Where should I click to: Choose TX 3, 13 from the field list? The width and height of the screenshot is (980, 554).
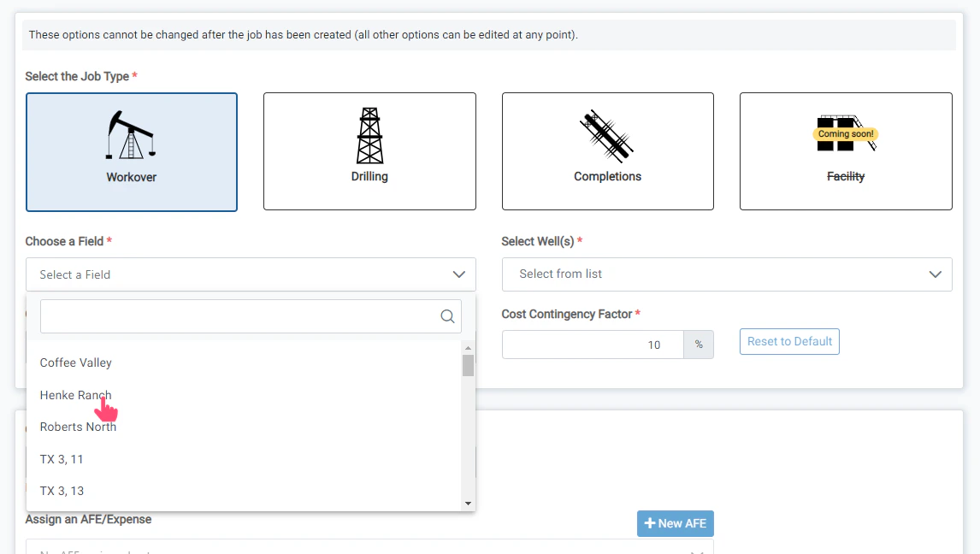pos(244,491)
